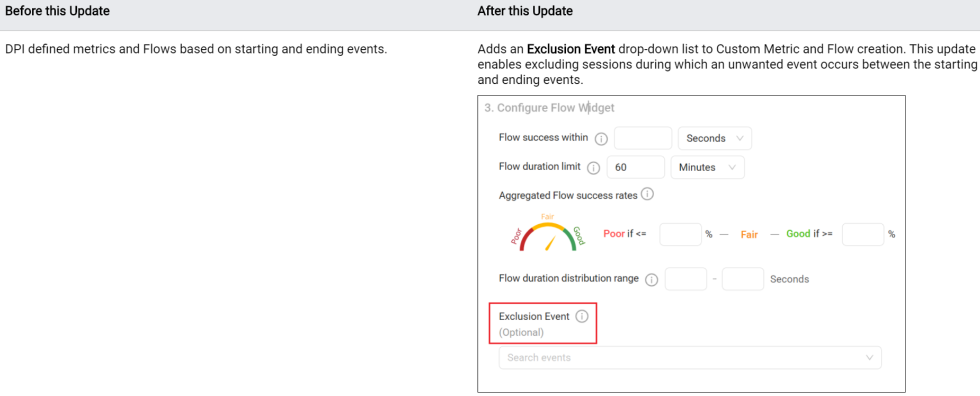Click the Configure Flow Widget section heading
980x396 pixels.
click(x=549, y=108)
